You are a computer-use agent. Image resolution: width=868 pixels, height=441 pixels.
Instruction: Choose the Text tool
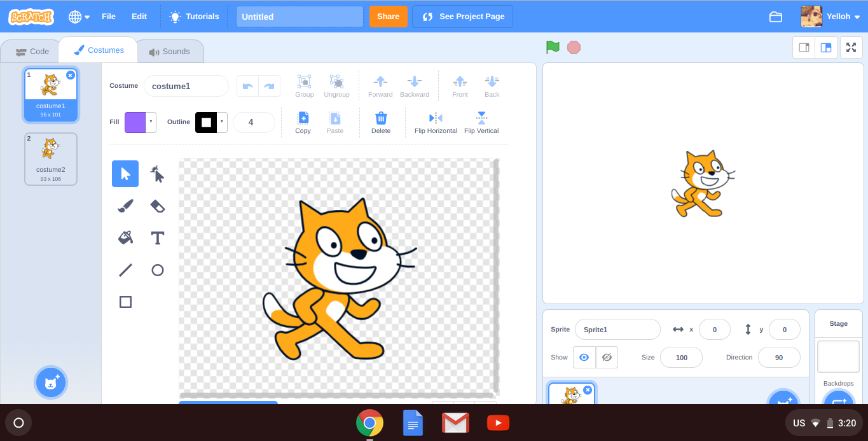(x=157, y=238)
